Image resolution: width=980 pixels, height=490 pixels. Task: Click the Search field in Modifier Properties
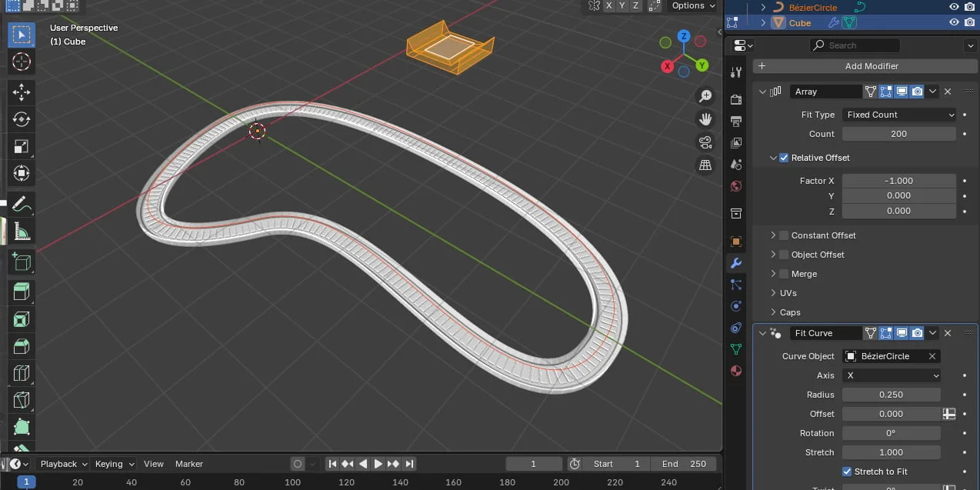(x=855, y=45)
